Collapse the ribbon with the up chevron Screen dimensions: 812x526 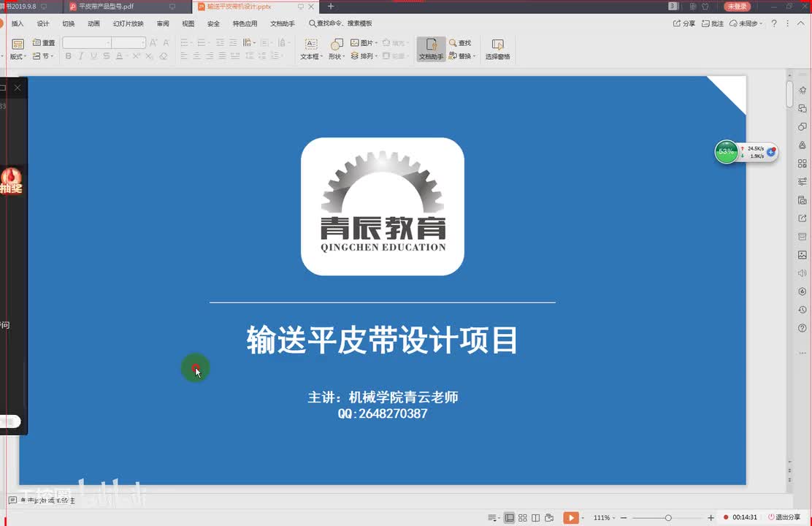(x=800, y=23)
